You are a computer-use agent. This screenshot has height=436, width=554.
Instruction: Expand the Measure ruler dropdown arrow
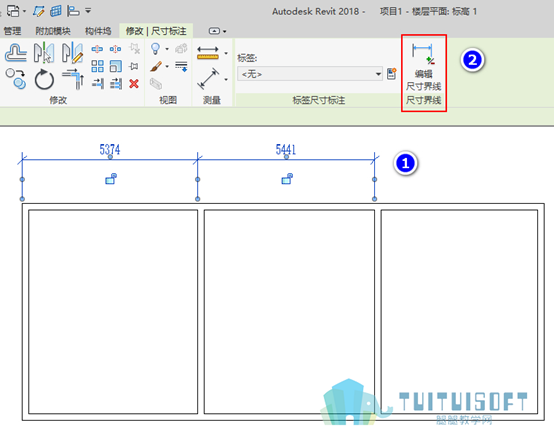(x=226, y=53)
